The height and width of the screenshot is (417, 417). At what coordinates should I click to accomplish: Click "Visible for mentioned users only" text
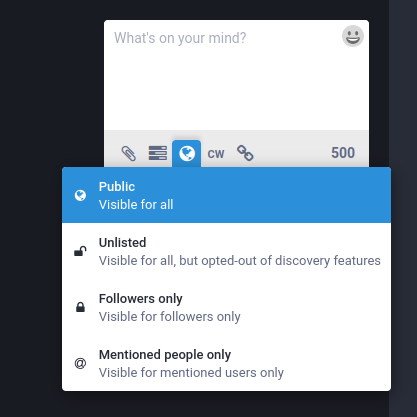point(191,373)
